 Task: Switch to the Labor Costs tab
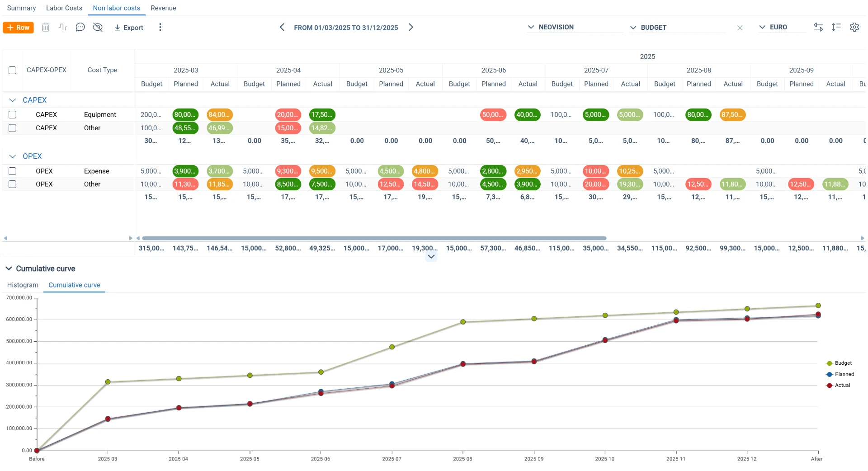(64, 8)
